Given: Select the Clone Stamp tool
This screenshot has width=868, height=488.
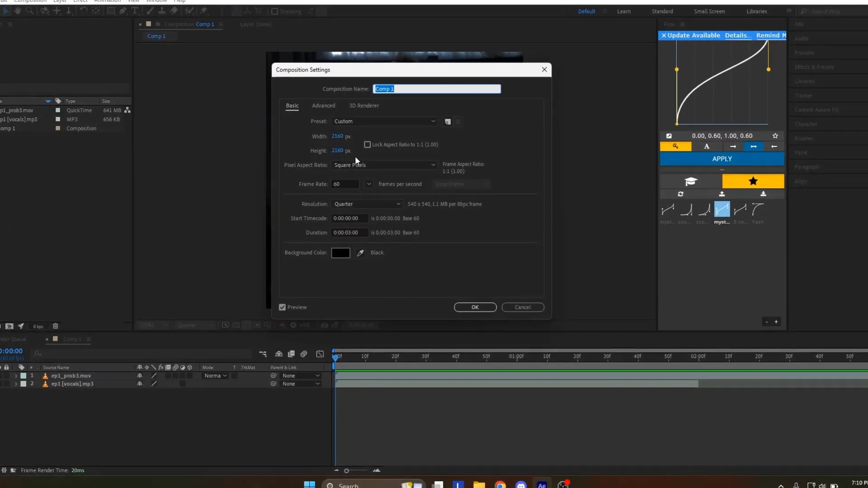Looking at the screenshot, I should pyautogui.click(x=161, y=11).
